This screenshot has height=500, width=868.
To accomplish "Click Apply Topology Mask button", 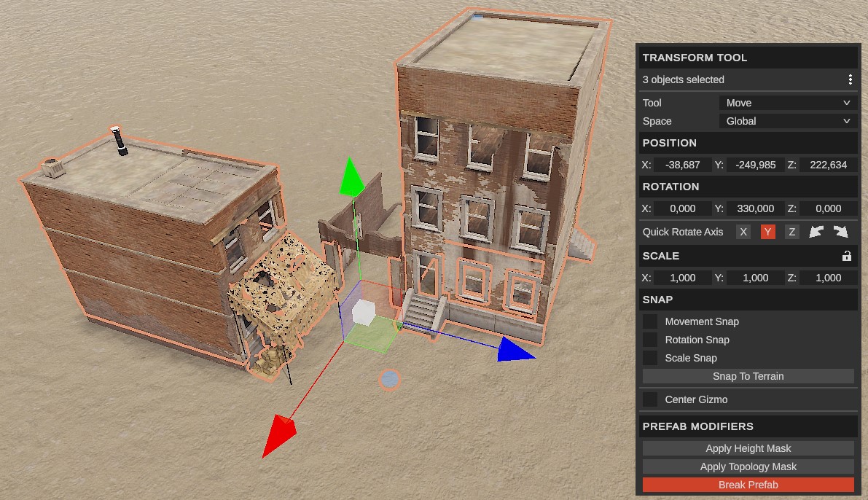I will pos(748,466).
